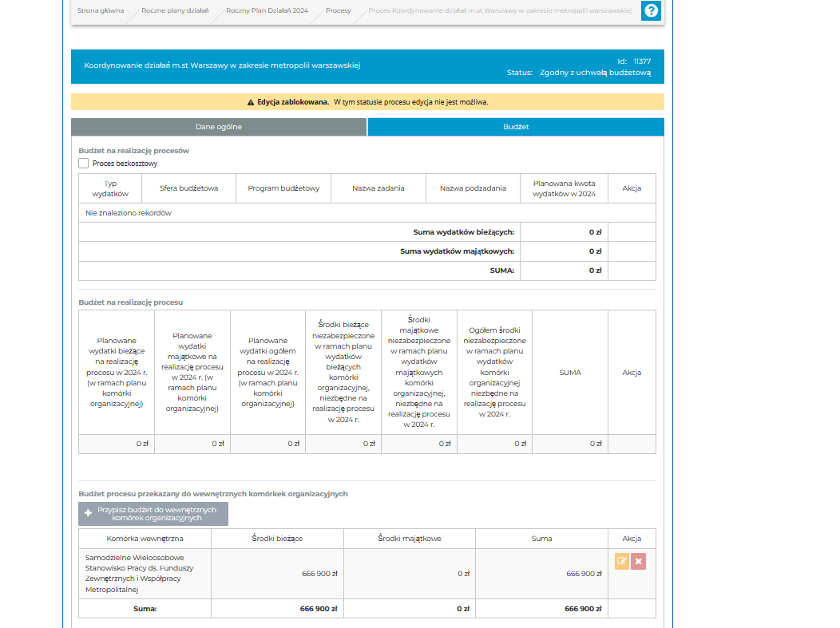Click the red delete icon in Akcja column
The image size is (840, 628).
coord(638,562)
